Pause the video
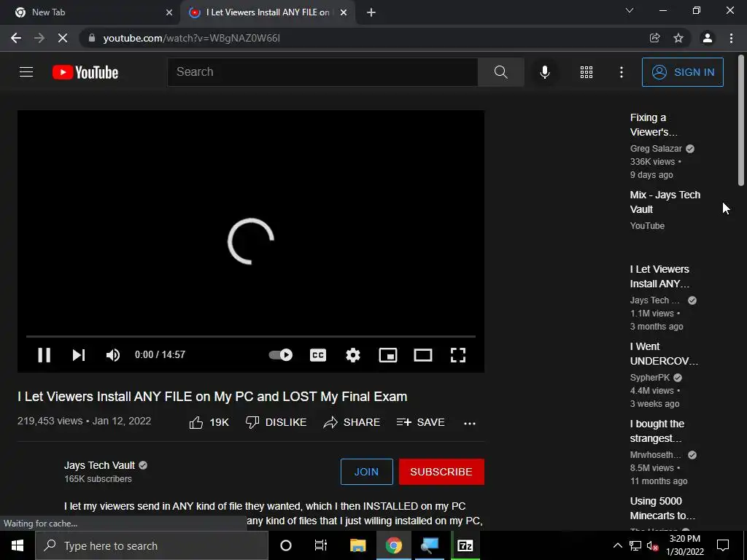This screenshot has width=747, height=560. click(44, 355)
